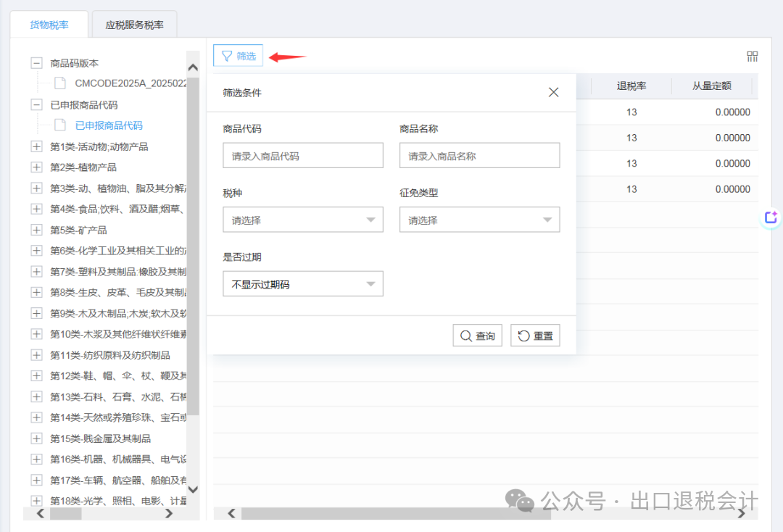This screenshot has width=783, height=532.
Task: Click the 商品名称 input field
Action: 479,156
